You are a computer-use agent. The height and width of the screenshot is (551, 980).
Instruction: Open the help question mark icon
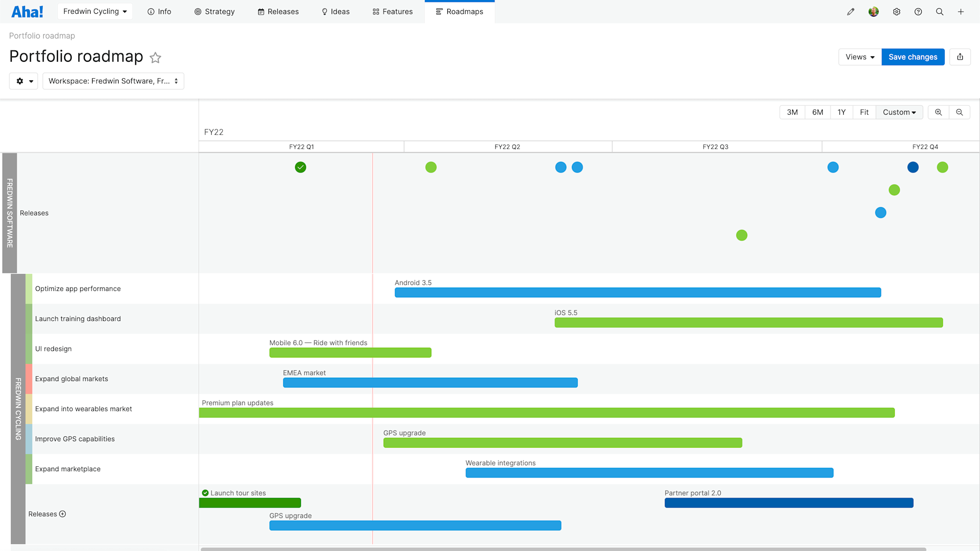918,11
